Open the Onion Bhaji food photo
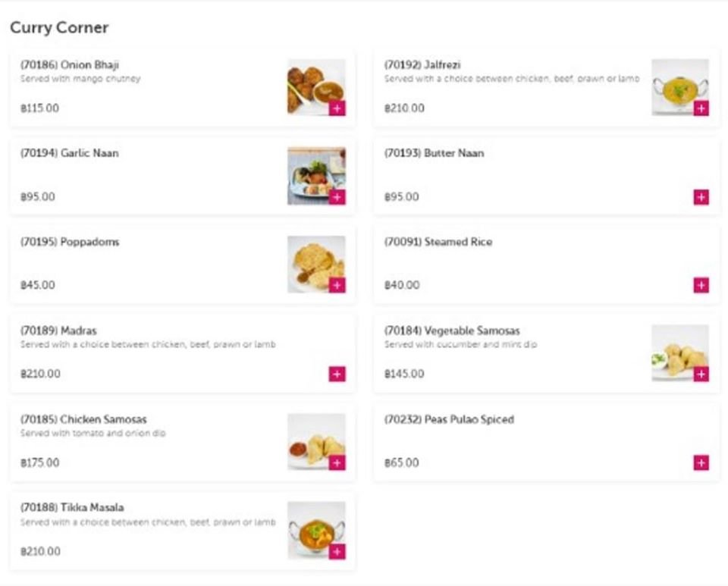The height and width of the screenshot is (586, 728). point(316,86)
